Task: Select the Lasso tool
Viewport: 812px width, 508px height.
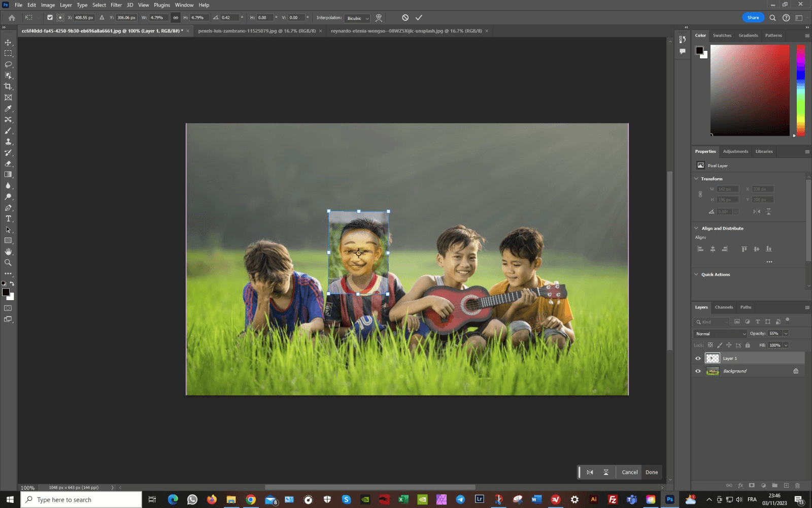Action: click(x=8, y=65)
